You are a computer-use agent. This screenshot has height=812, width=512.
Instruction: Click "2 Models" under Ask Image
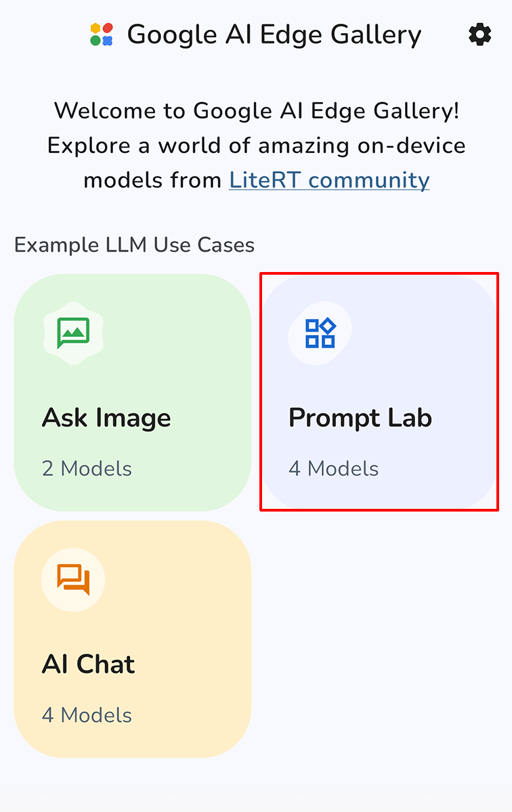click(87, 468)
